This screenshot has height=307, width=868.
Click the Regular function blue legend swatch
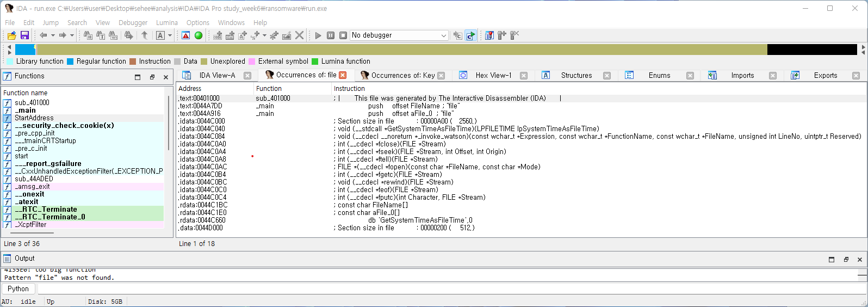tap(70, 62)
